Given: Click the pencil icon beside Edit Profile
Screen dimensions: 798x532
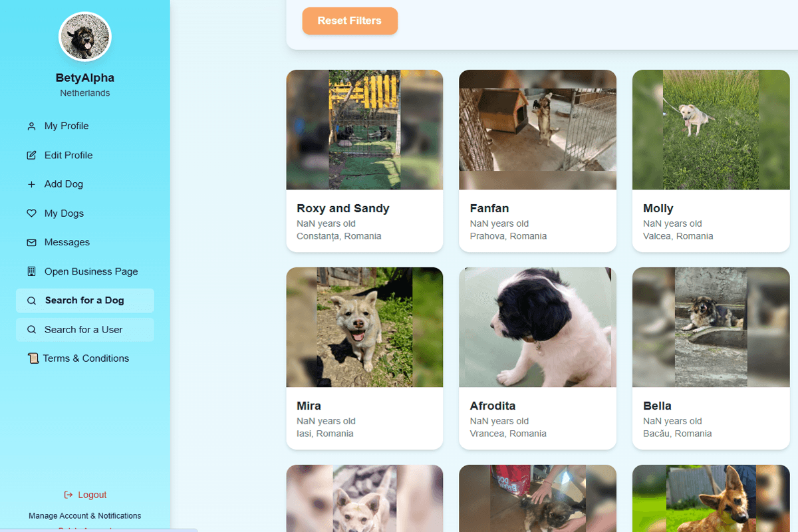Looking at the screenshot, I should tap(31, 156).
